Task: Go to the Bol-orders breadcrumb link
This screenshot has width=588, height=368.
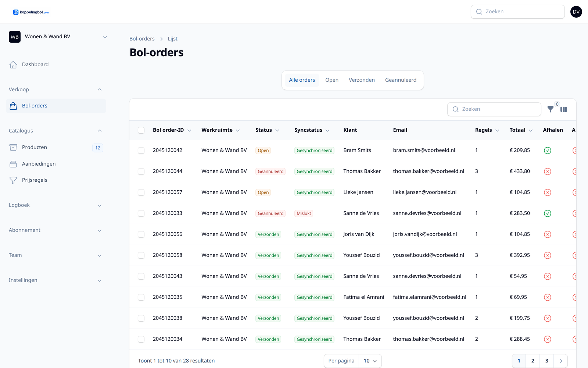Action: [142, 39]
